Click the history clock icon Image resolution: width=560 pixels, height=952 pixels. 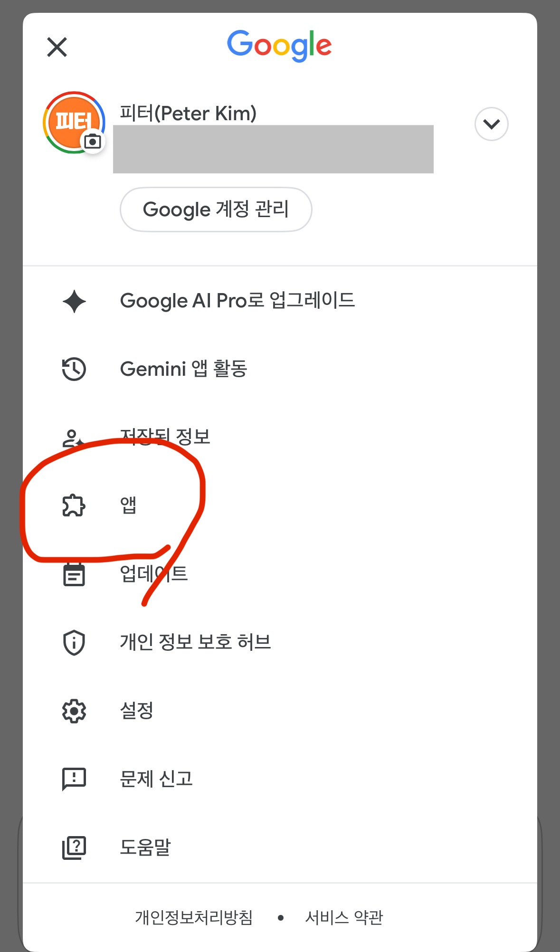(74, 369)
